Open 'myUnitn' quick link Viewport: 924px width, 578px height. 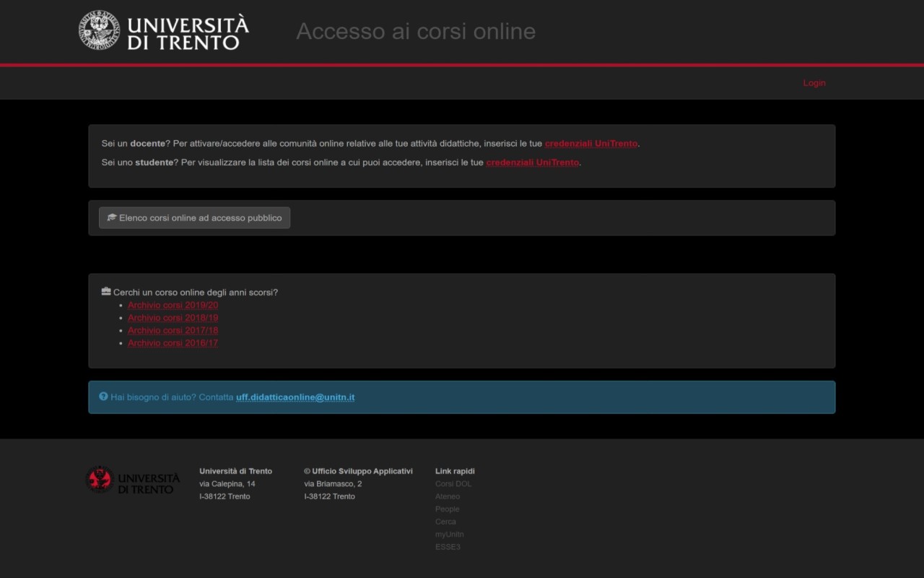click(450, 535)
